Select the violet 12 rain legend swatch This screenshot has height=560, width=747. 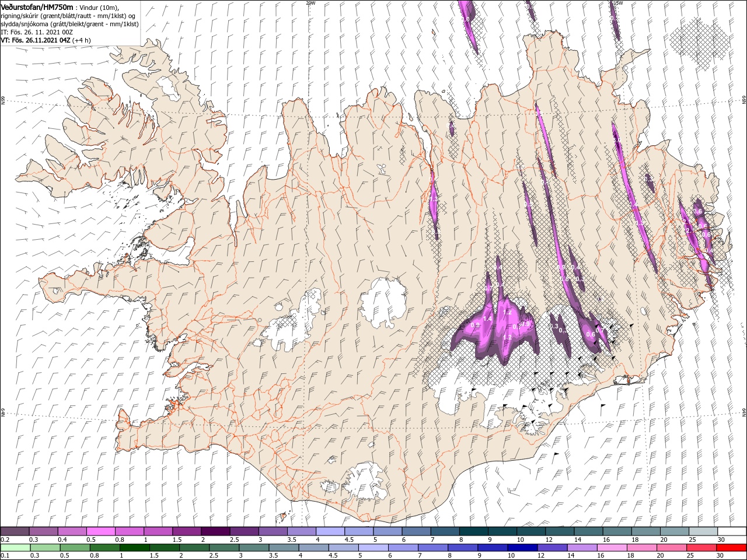click(x=552, y=548)
